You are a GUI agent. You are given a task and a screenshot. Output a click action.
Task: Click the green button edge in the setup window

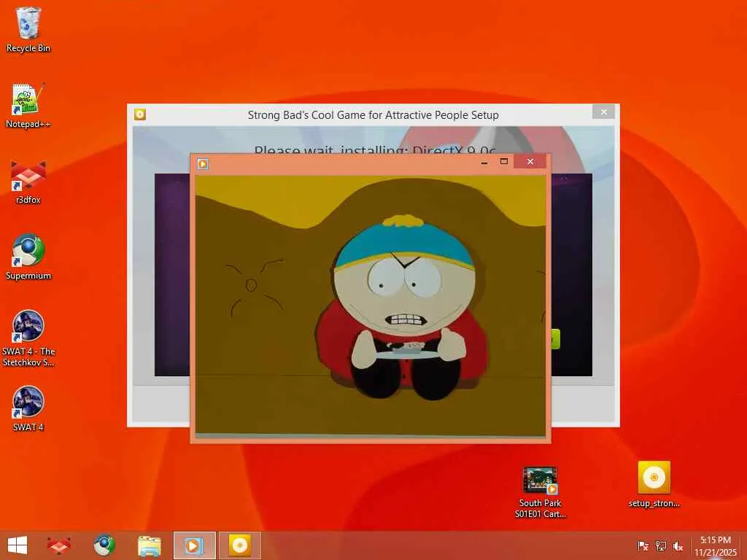[555, 339]
